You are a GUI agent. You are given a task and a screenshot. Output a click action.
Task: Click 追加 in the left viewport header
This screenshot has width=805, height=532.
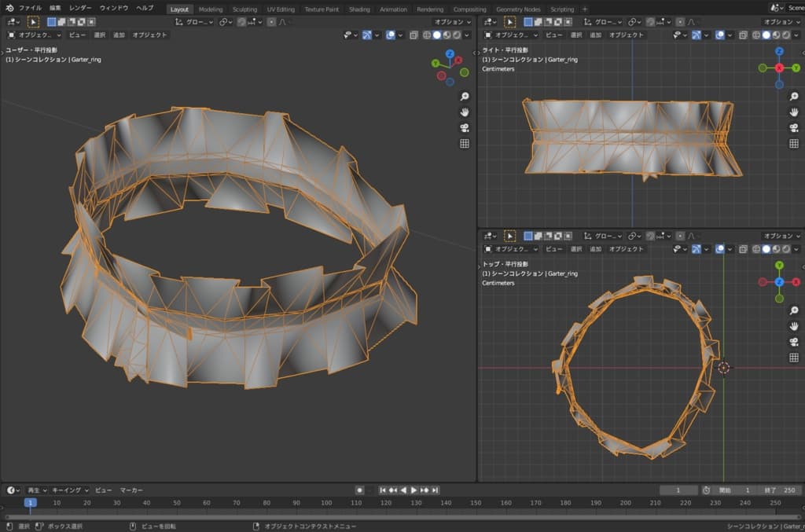click(x=119, y=35)
